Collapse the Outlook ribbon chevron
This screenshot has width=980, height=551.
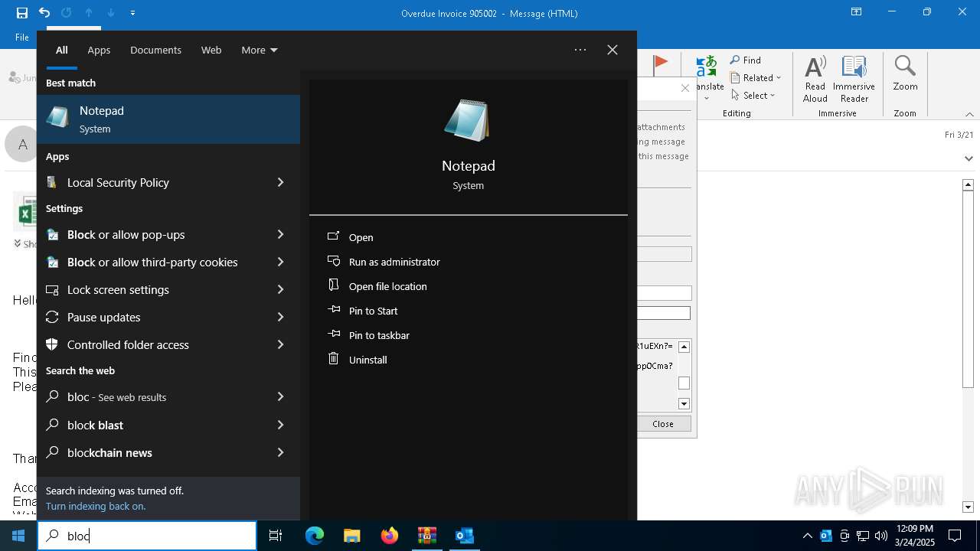(x=969, y=114)
